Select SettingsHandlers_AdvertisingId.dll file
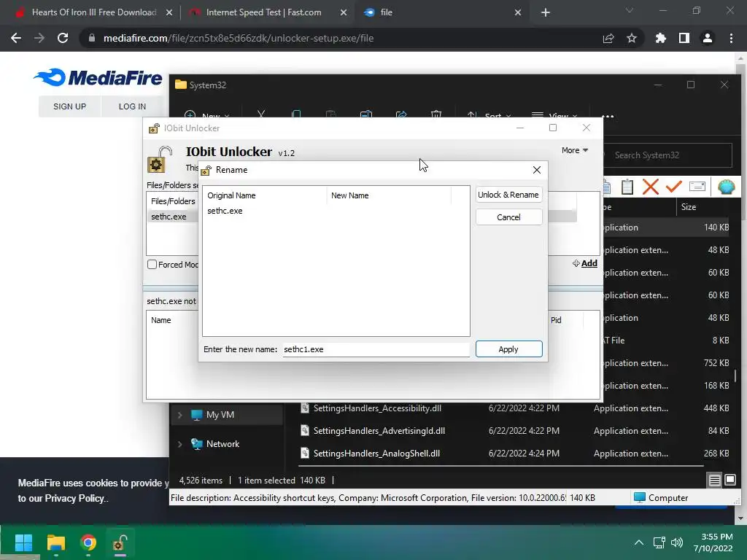 pos(379,430)
